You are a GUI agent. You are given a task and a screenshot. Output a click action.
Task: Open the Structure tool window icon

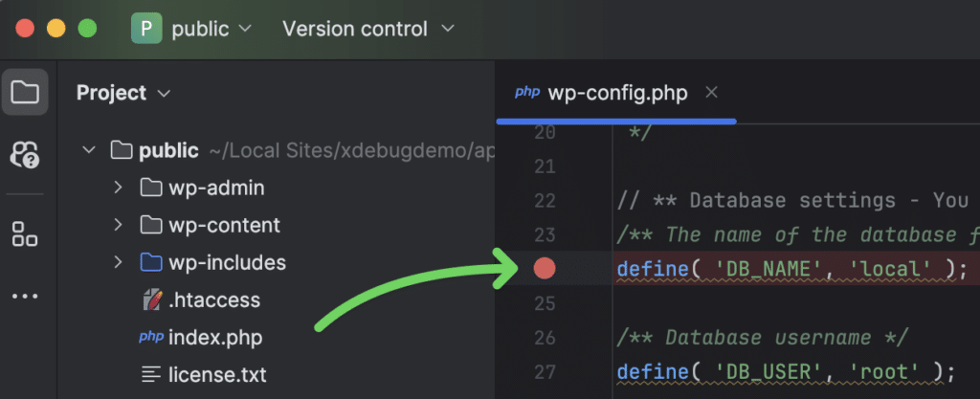(25, 233)
